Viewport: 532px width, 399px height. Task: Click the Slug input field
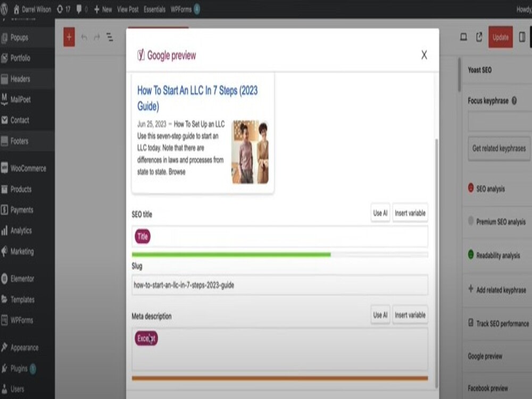tap(280, 285)
